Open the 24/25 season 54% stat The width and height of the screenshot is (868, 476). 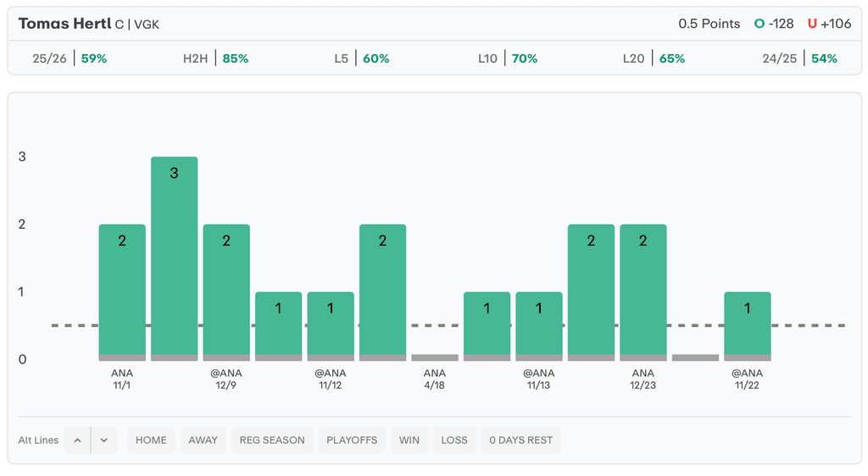(799, 58)
